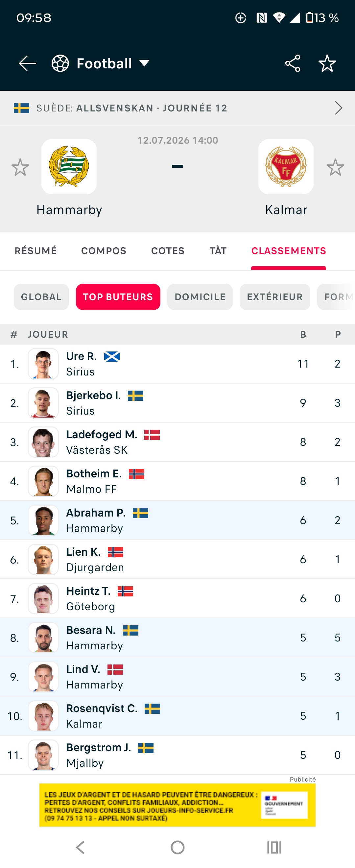Screen dimensions: 355x868
Task: Tap the back arrow in header
Action: point(27,63)
